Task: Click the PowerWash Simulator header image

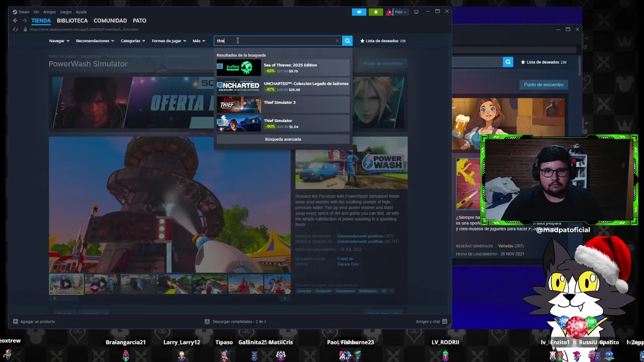Action: pos(351,162)
